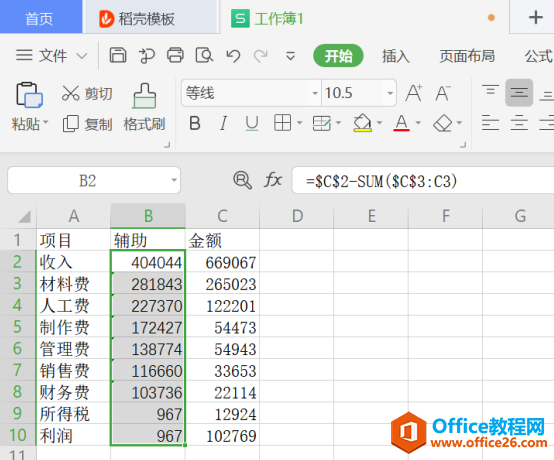
Task: Toggle Underline formatting
Action: click(x=252, y=123)
